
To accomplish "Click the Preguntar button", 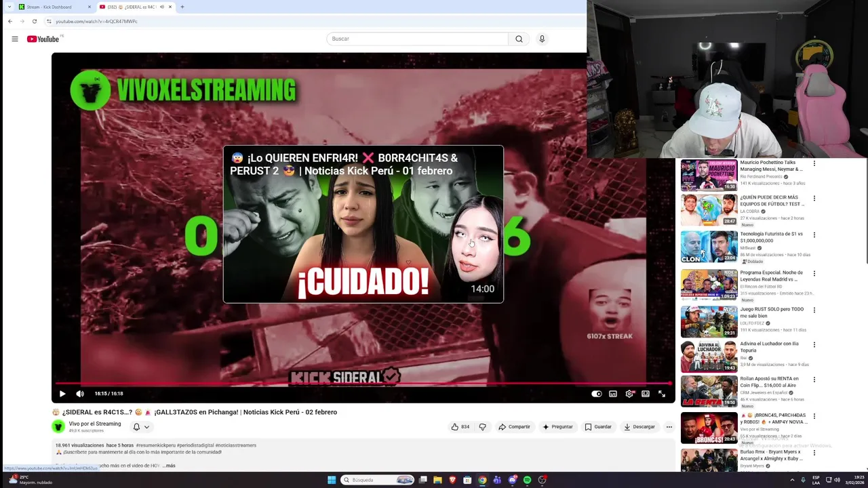I will (x=558, y=427).
